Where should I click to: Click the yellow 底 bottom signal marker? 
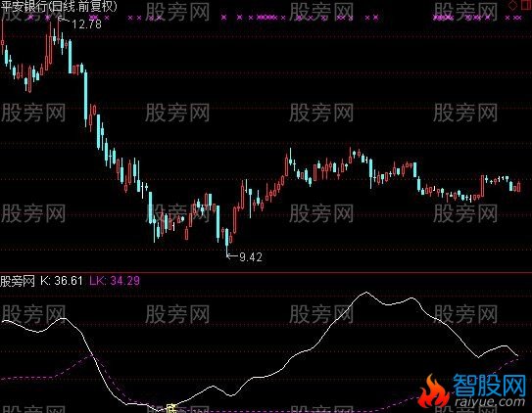click(x=171, y=408)
